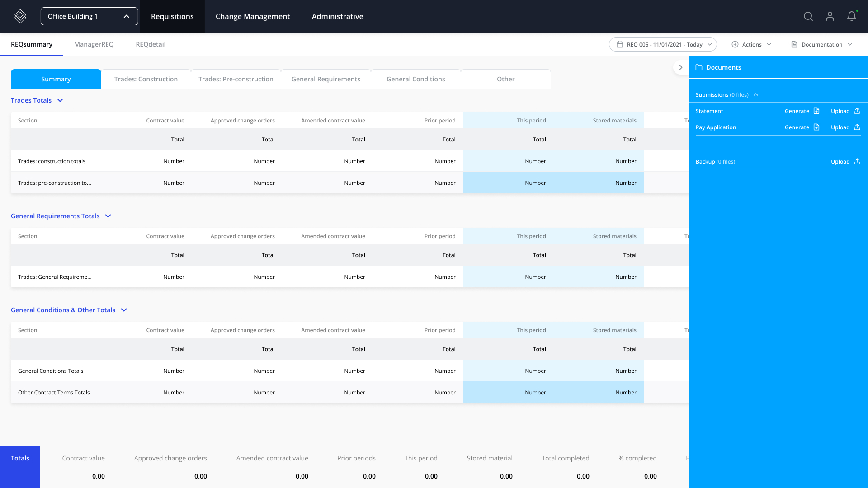Viewport: 868px width, 488px height.
Task: Select the Trades: Pre-construction tab
Action: (x=236, y=79)
